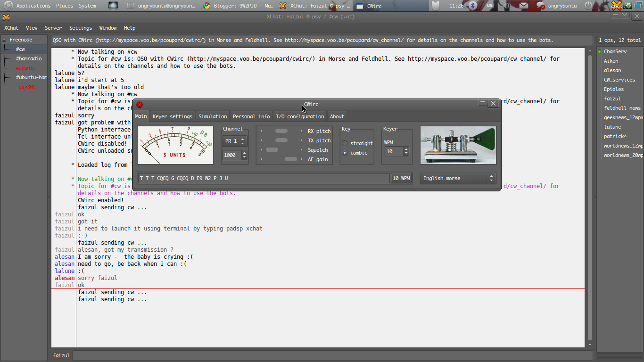Open the Personal info tab

(x=251, y=116)
